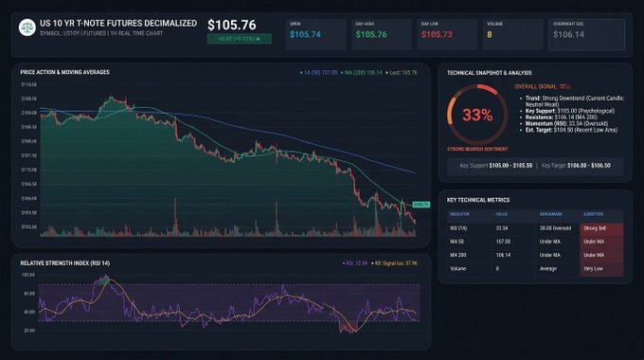Click the MA 200 row red condition cell
The height and width of the screenshot is (360, 644).
tap(601, 255)
